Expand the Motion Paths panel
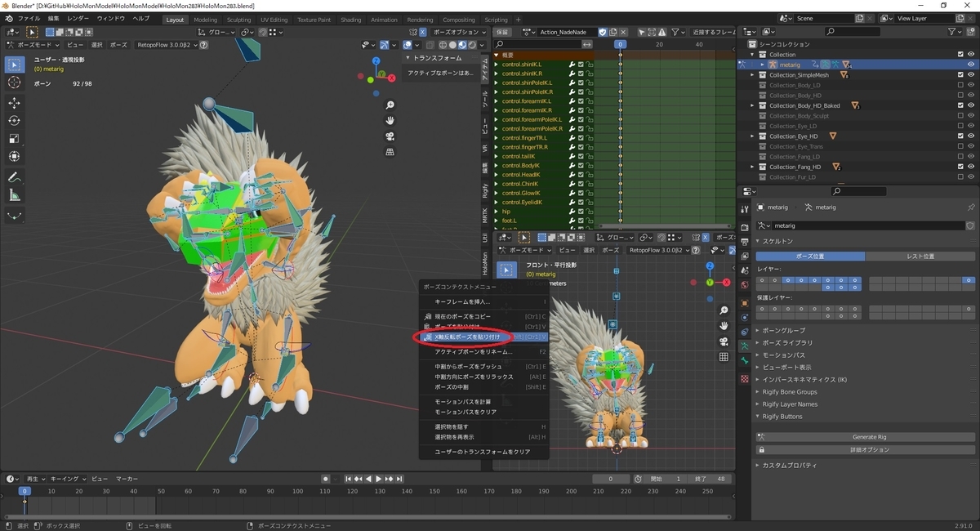 (783, 355)
